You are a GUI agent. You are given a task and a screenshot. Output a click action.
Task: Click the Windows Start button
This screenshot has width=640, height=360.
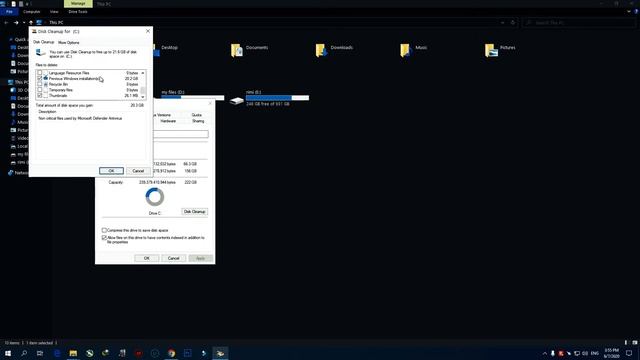(x=8, y=353)
